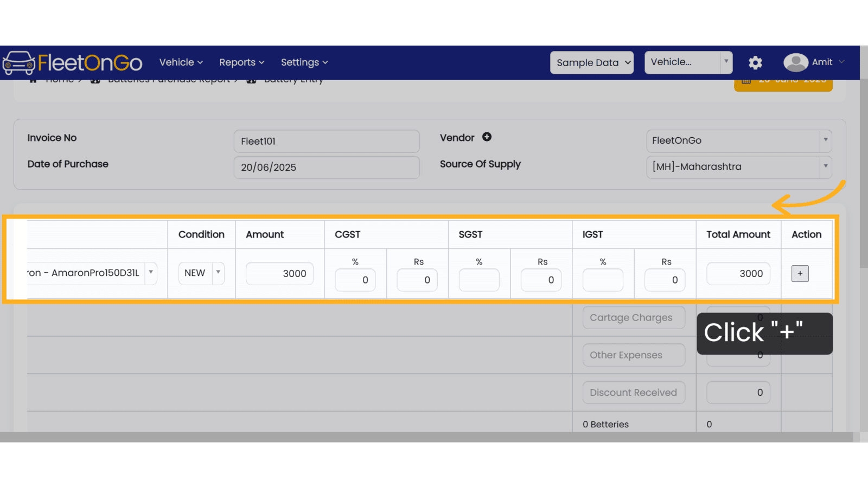Open the Source Of Supply Maharashtra dropdown

(739, 167)
